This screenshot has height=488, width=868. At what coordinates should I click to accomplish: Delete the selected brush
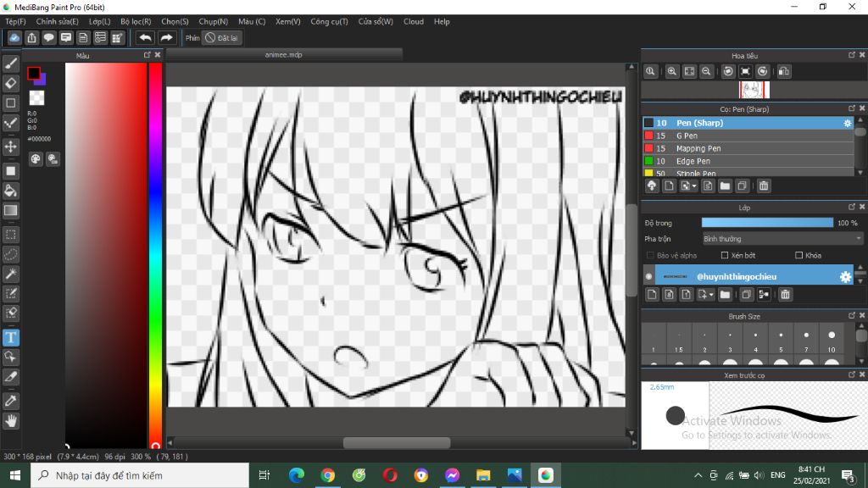click(x=764, y=186)
